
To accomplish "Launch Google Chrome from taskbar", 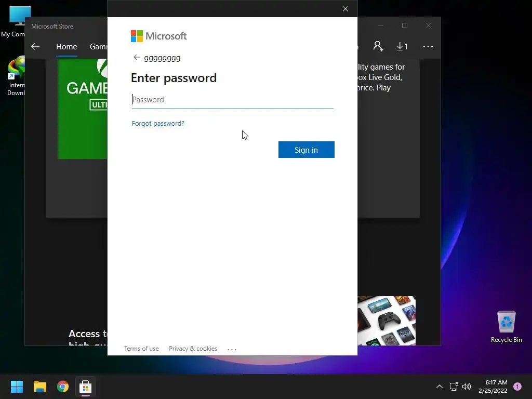I will 63,387.
